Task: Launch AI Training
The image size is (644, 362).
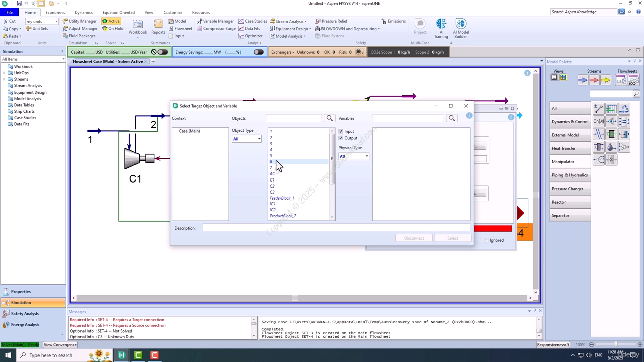Action: (x=441, y=29)
